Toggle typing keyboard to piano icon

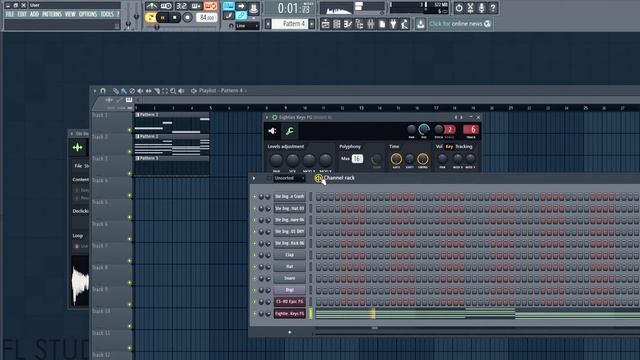[x=229, y=6]
